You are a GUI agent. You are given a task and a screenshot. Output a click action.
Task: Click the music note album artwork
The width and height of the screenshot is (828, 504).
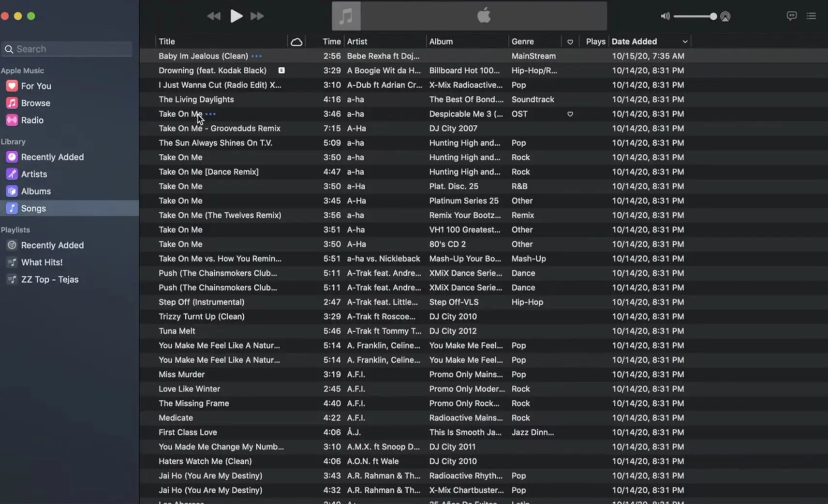coord(346,16)
